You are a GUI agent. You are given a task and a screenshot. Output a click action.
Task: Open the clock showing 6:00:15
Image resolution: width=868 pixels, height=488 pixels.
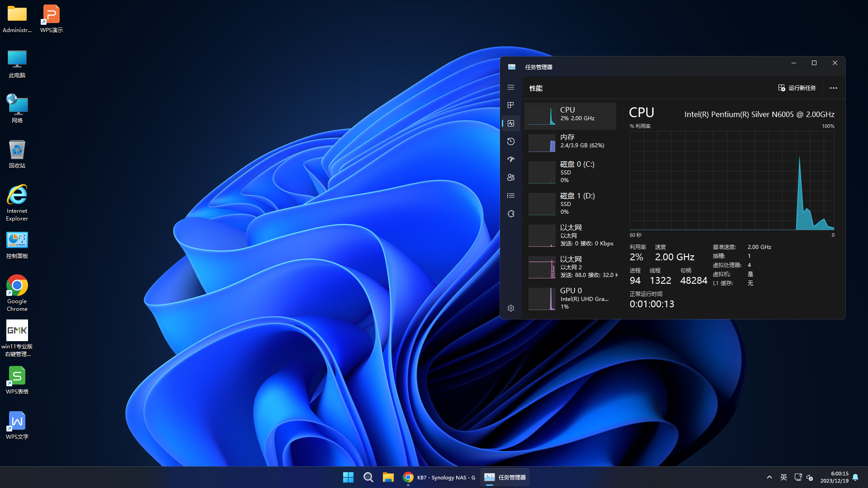coord(835,477)
